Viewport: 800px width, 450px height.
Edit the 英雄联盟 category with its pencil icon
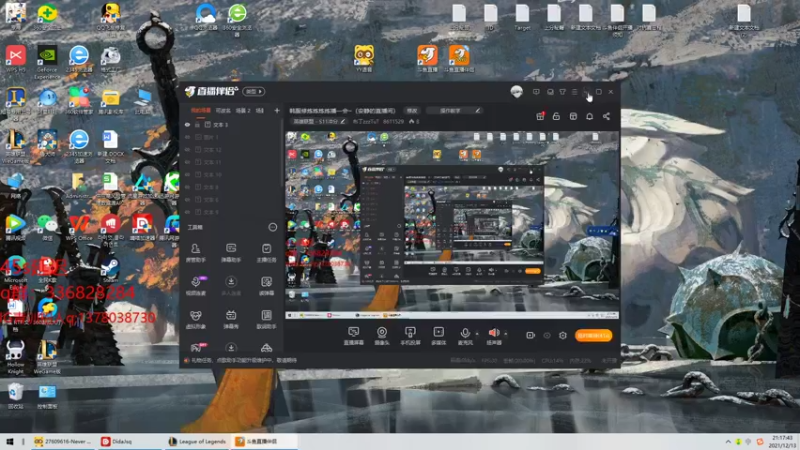click(x=343, y=121)
